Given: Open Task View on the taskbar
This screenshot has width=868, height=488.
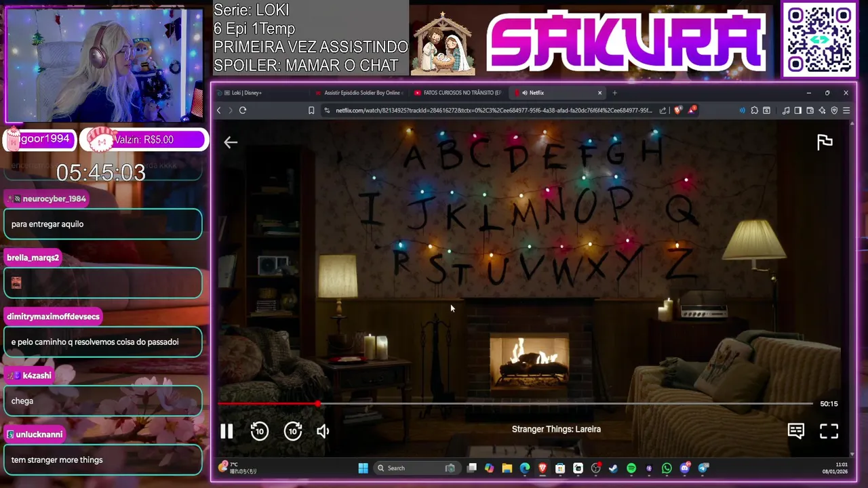Looking at the screenshot, I should click(472, 468).
